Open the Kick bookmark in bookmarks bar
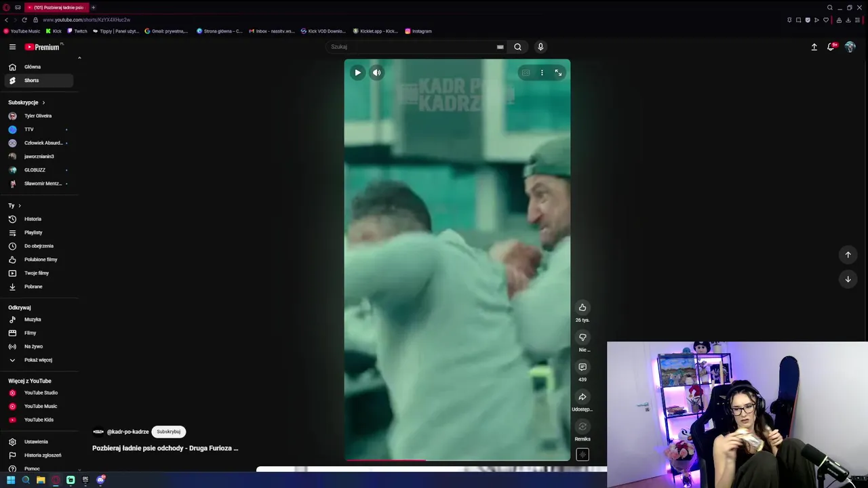 (x=54, y=31)
